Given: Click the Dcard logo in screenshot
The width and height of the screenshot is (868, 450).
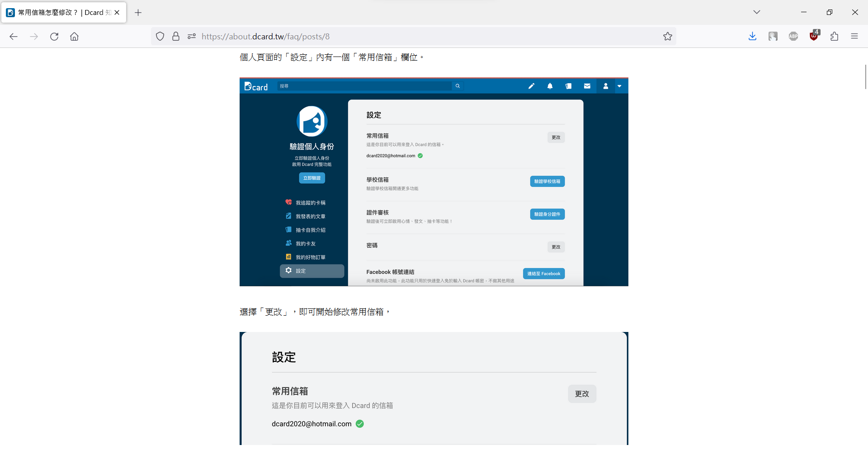Looking at the screenshot, I should coord(256,86).
